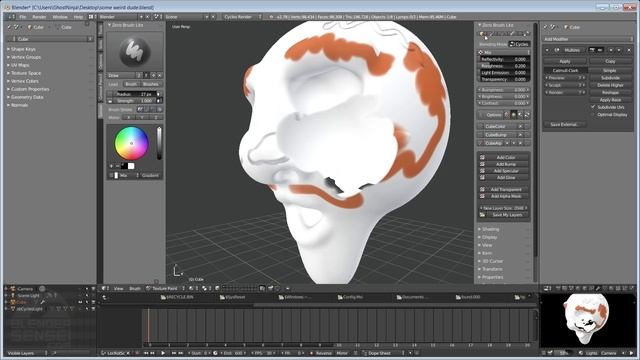Open the Window menu
This screenshot has width=640, height=360.
[60, 17]
